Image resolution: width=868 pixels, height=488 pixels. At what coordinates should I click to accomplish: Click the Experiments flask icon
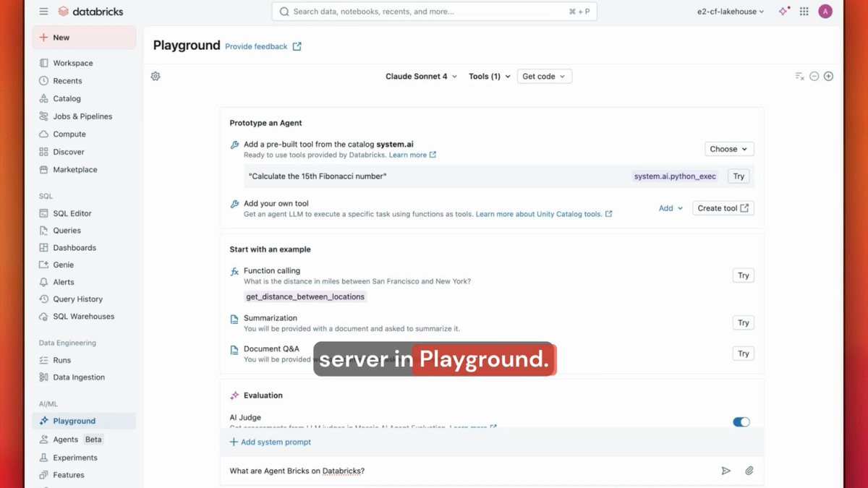(x=44, y=458)
